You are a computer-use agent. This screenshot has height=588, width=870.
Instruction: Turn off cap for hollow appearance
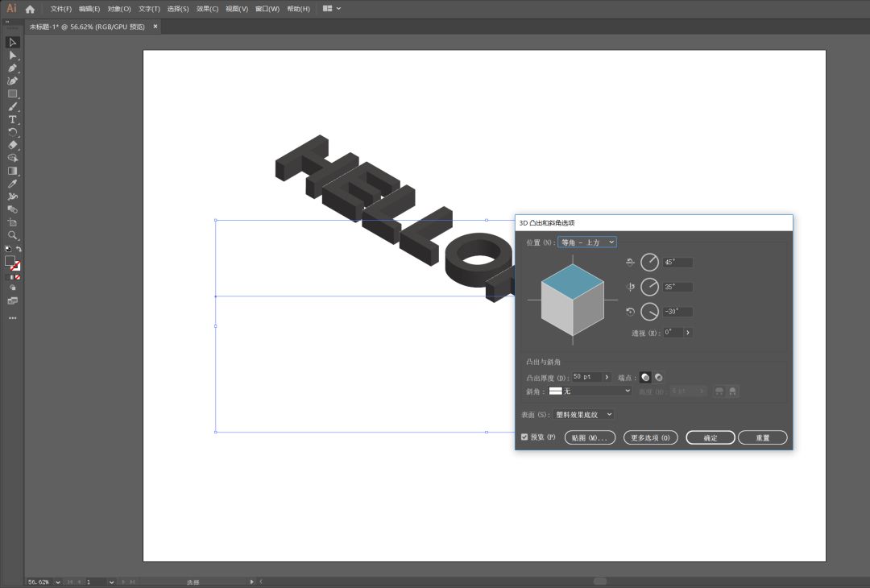pos(658,377)
